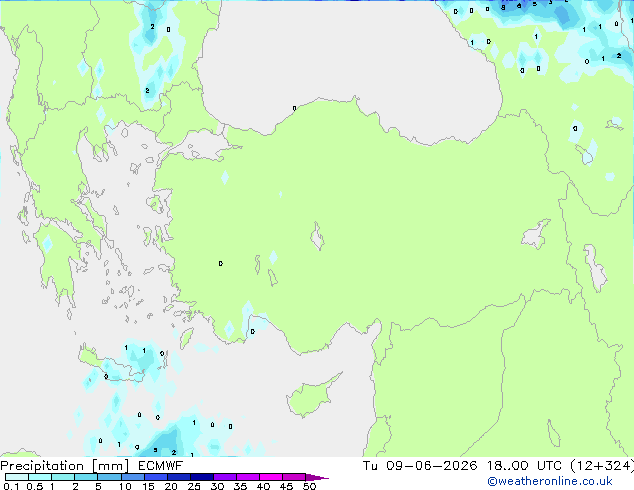
Task: Click the above-50 mm arrow end of legend
Action: pyautogui.click(x=316, y=477)
